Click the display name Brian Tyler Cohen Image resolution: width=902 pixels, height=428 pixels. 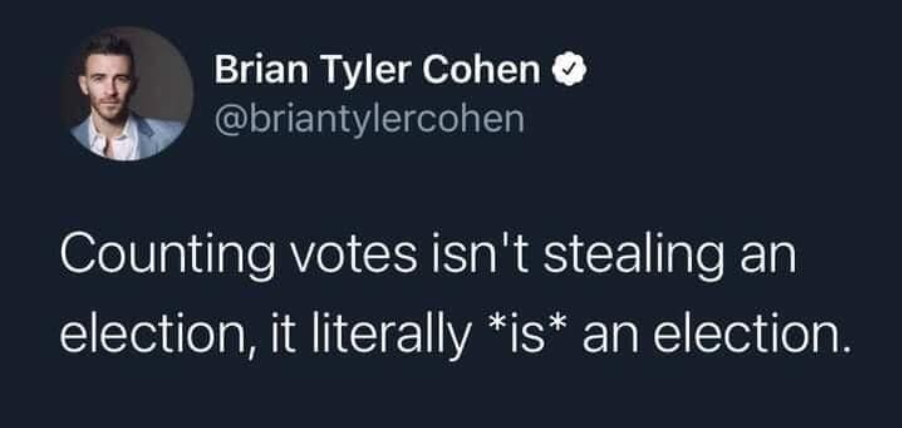[378, 71]
